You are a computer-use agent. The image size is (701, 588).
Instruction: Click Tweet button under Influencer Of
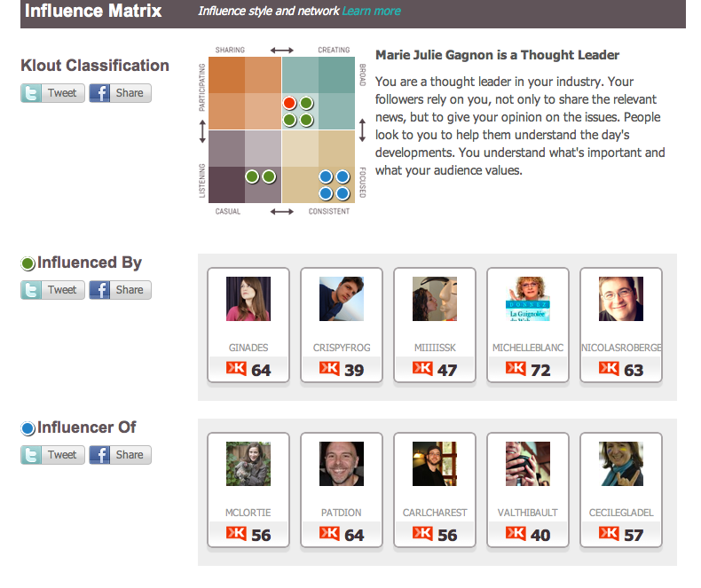click(x=52, y=455)
